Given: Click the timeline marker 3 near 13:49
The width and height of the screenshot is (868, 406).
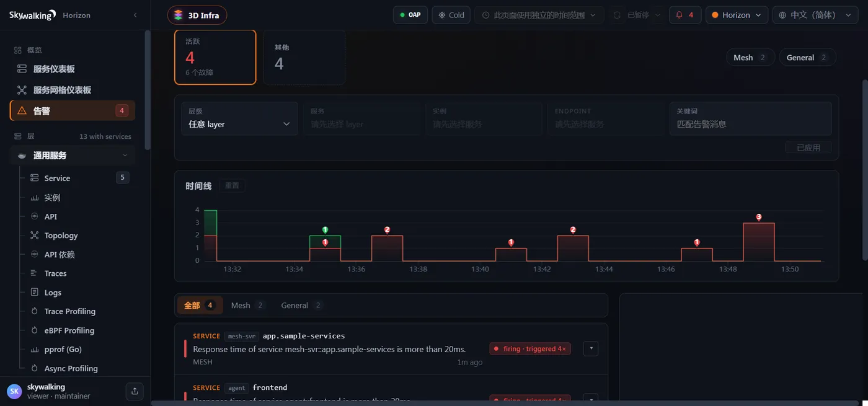Looking at the screenshot, I should tap(758, 218).
